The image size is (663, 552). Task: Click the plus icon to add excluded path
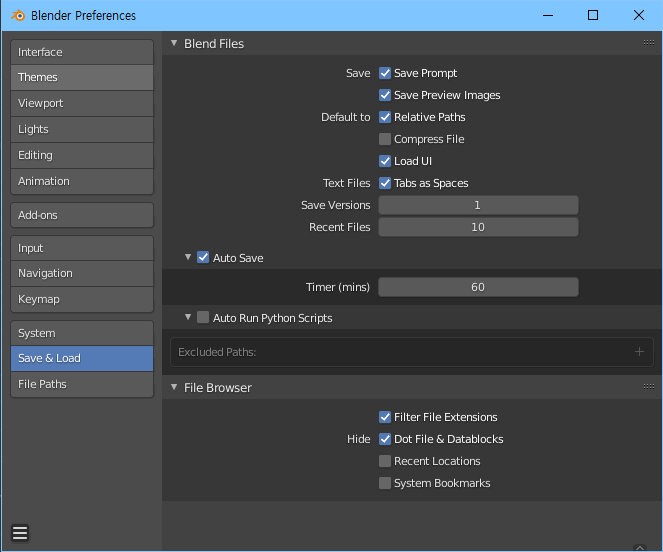[639, 352]
